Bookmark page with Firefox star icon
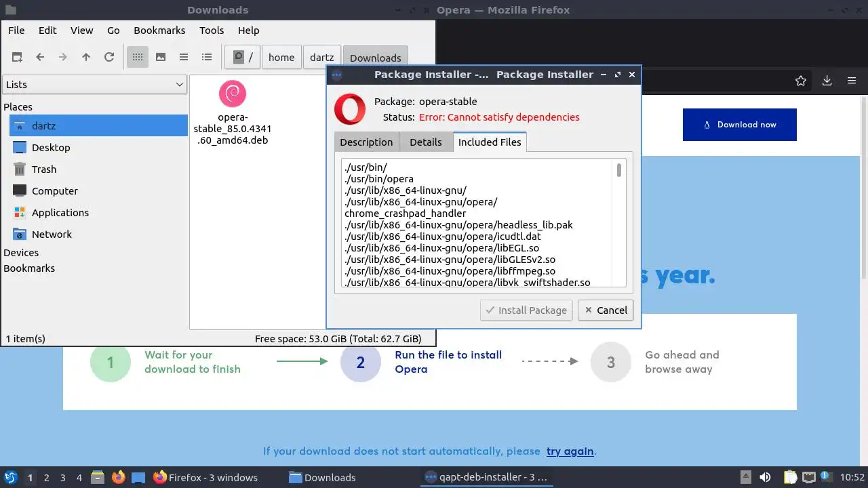The height and width of the screenshot is (488, 868). click(801, 81)
